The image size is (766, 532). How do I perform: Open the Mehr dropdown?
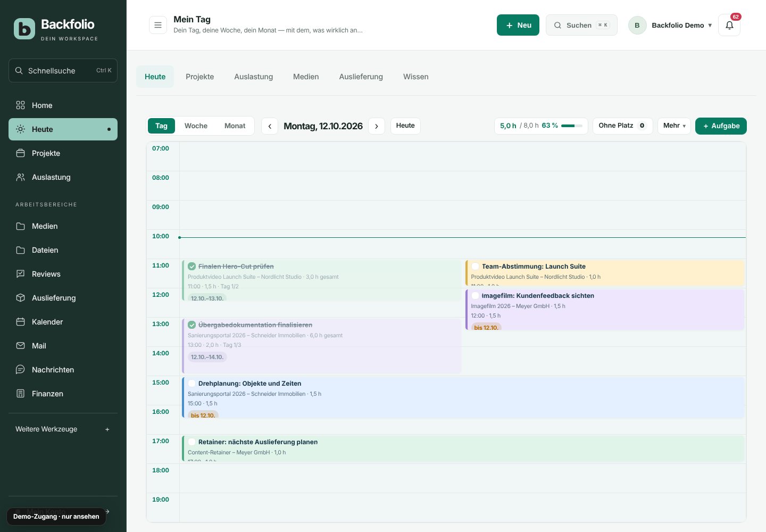(675, 126)
